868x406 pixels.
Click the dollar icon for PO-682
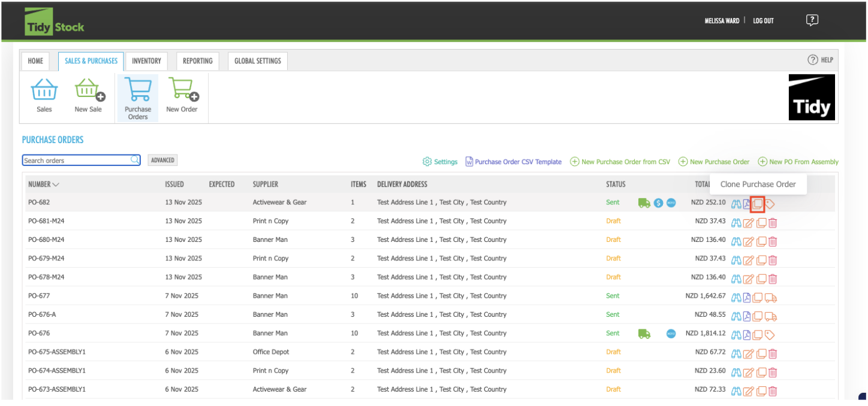pyautogui.click(x=658, y=203)
